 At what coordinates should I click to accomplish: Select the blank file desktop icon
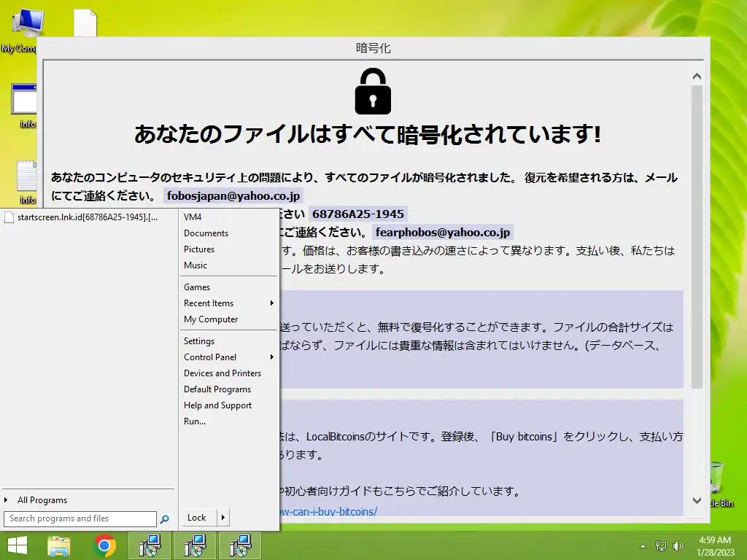click(x=85, y=23)
